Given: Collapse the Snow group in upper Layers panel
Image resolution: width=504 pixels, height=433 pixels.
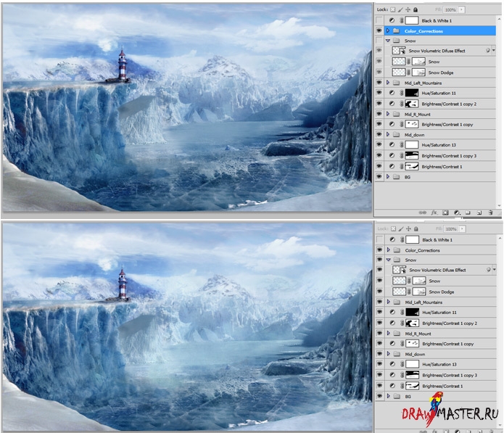Looking at the screenshot, I should (x=388, y=41).
